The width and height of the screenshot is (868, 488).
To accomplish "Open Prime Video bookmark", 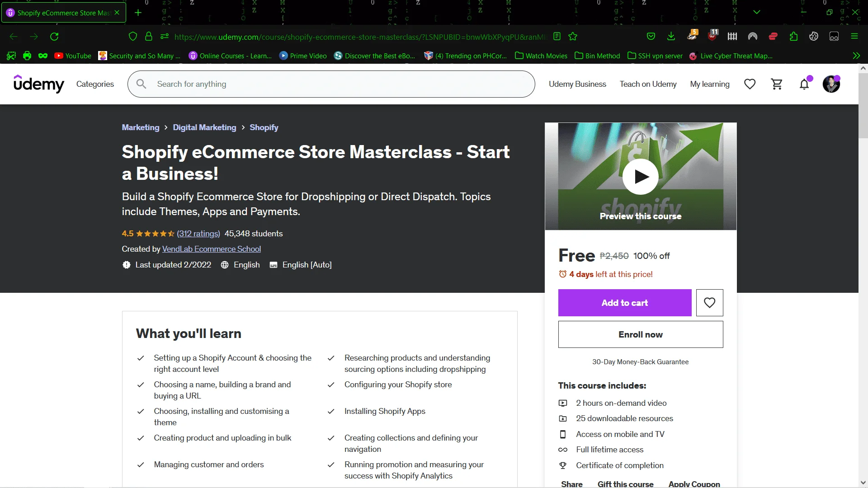I will (x=303, y=56).
